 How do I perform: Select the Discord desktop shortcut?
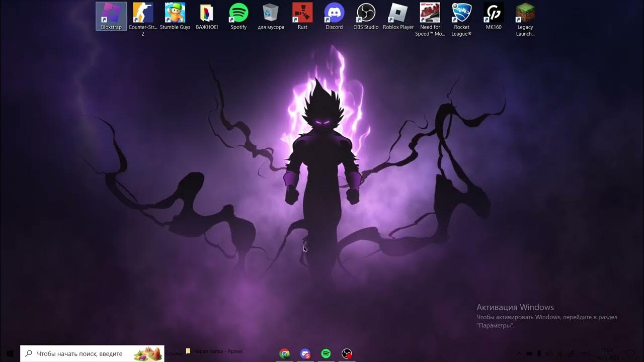coord(334,16)
